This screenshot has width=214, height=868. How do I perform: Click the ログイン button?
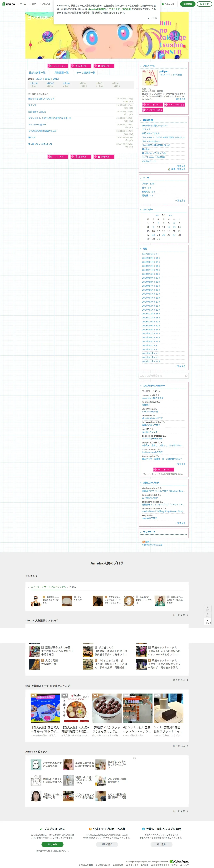[x=204, y=4]
